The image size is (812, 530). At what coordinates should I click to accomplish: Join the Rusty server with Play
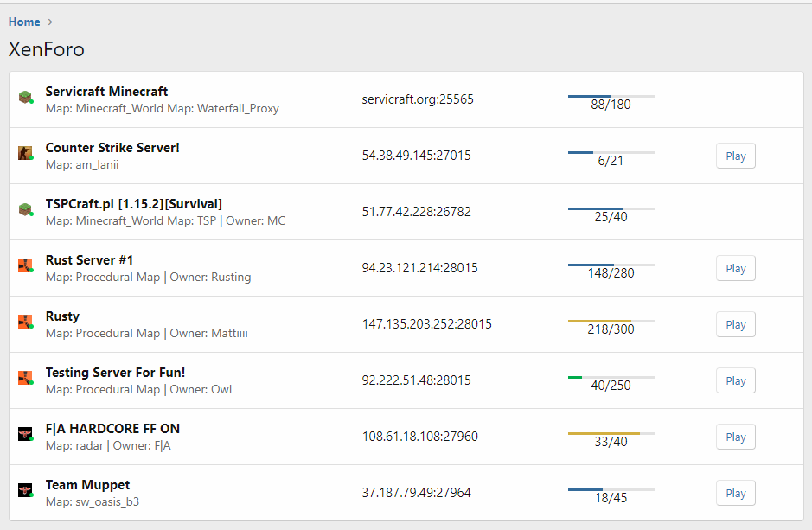(735, 324)
